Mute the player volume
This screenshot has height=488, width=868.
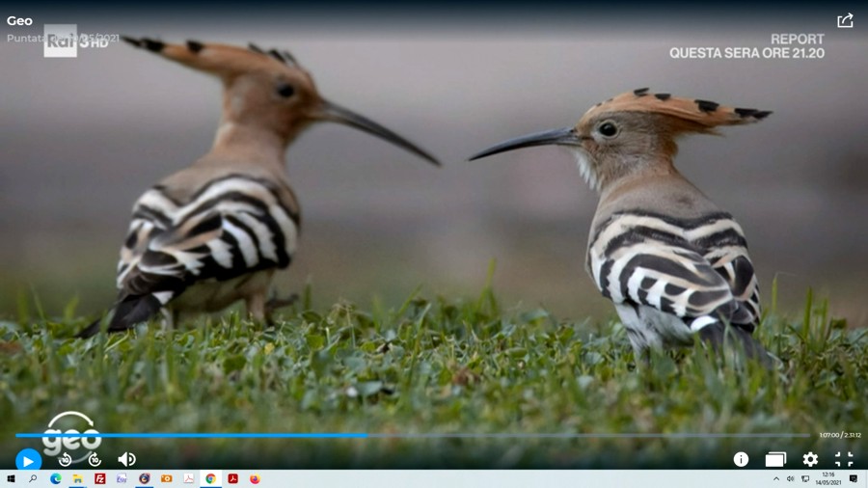coord(126,460)
